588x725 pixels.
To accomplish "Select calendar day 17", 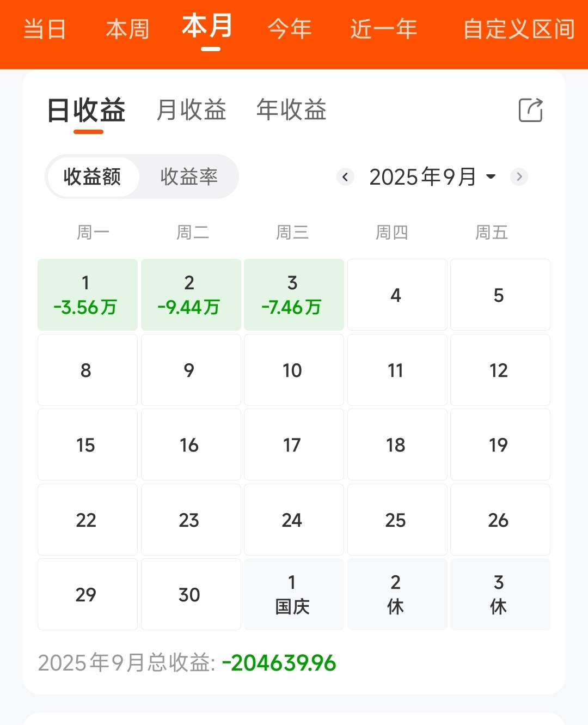I will tap(294, 444).
